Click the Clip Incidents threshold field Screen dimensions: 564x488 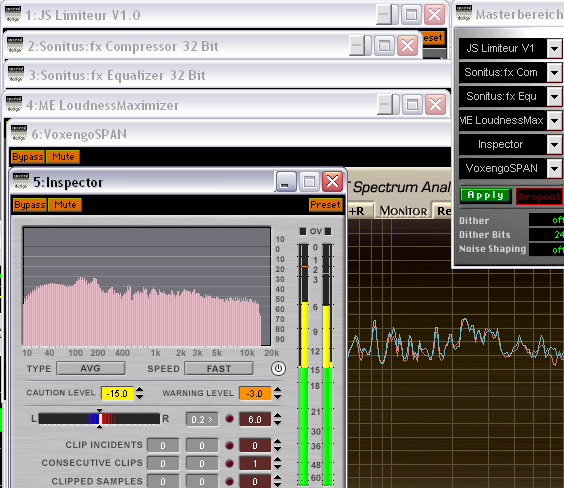(x=255, y=446)
